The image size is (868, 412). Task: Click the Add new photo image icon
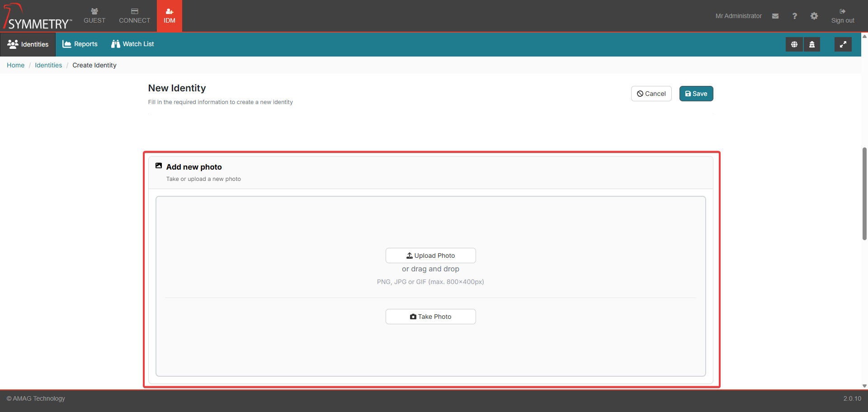tap(159, 166)
